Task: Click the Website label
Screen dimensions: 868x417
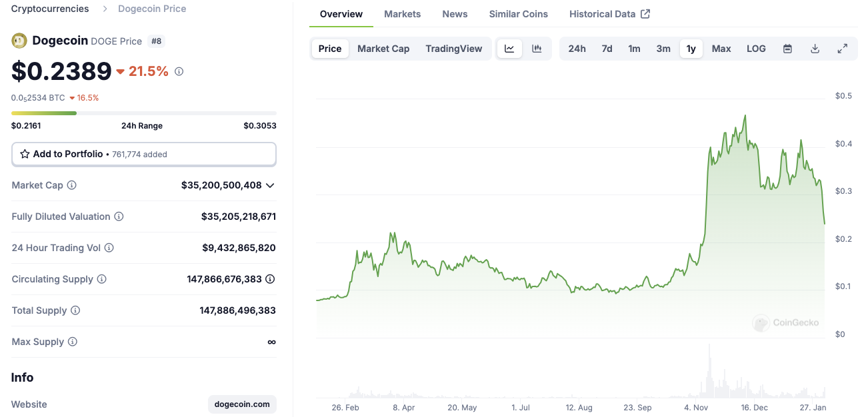Action: coord(29,404)
